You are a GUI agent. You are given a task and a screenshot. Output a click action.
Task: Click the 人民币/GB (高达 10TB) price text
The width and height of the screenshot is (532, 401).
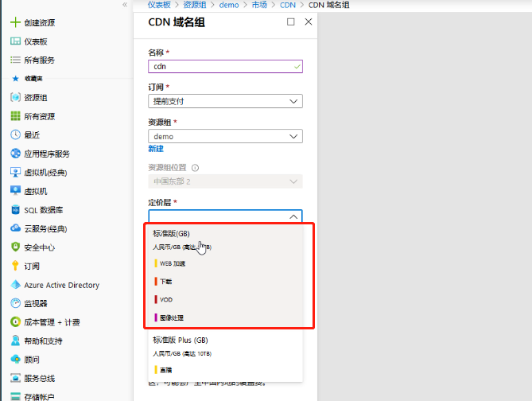tap(182, 354)
